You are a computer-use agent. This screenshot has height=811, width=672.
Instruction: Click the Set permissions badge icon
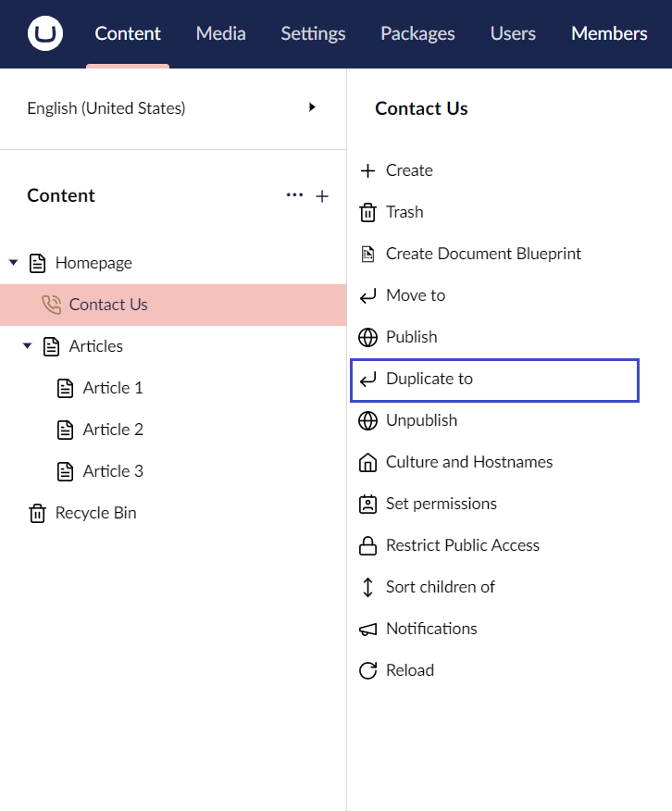(x=368, y=504)
